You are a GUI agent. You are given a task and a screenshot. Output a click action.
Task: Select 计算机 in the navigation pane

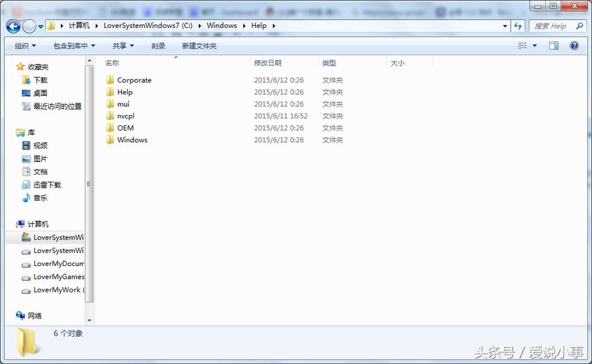(38, 225)
